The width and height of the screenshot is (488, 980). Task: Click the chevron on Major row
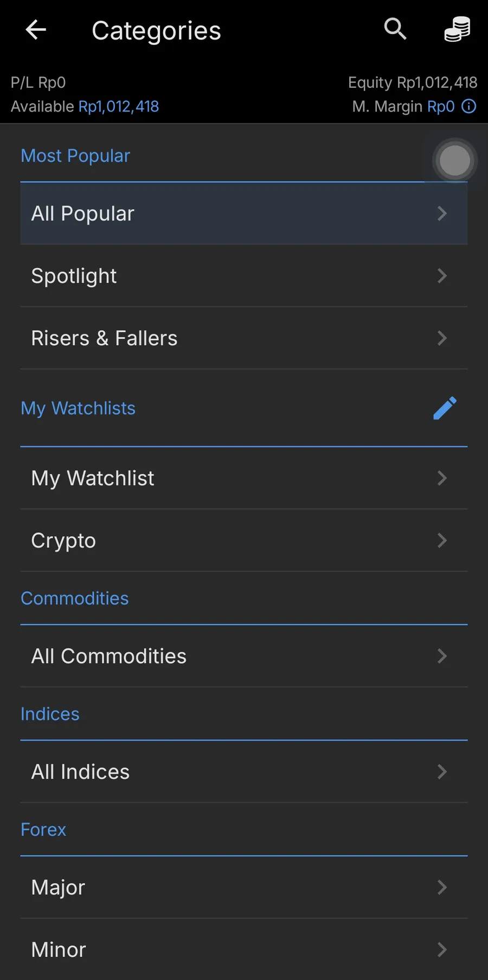click(x=442, y=887)
